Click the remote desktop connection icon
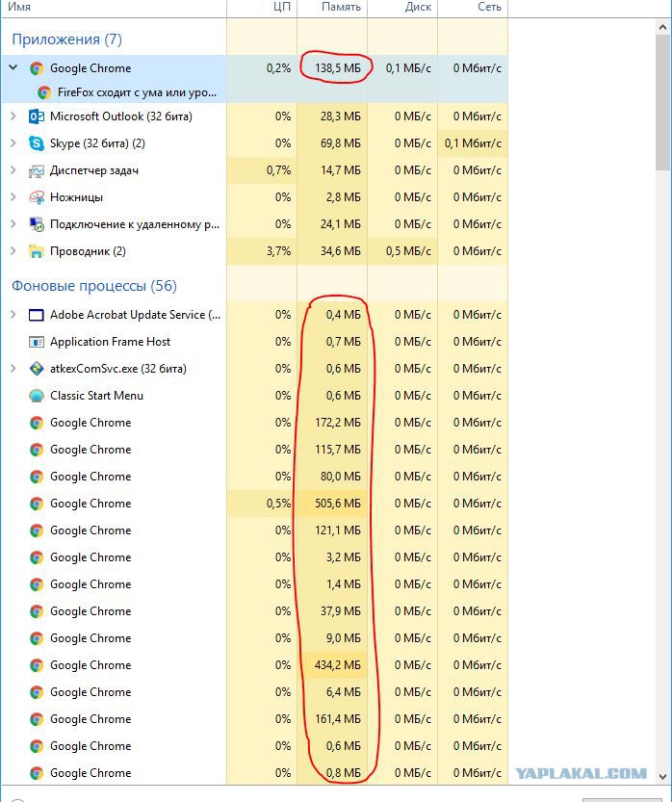Image resolution: width=672 pixels, height=802 pixels. [37, 224]
